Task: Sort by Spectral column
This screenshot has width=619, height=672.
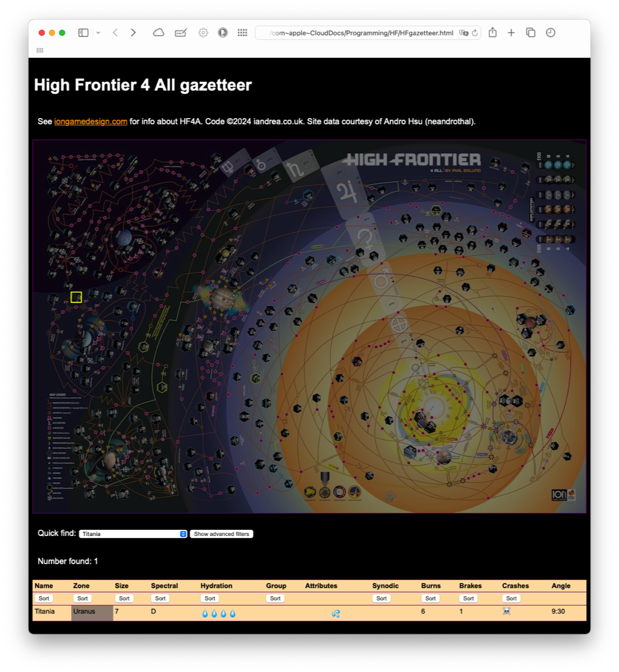Action: point(161,599)
